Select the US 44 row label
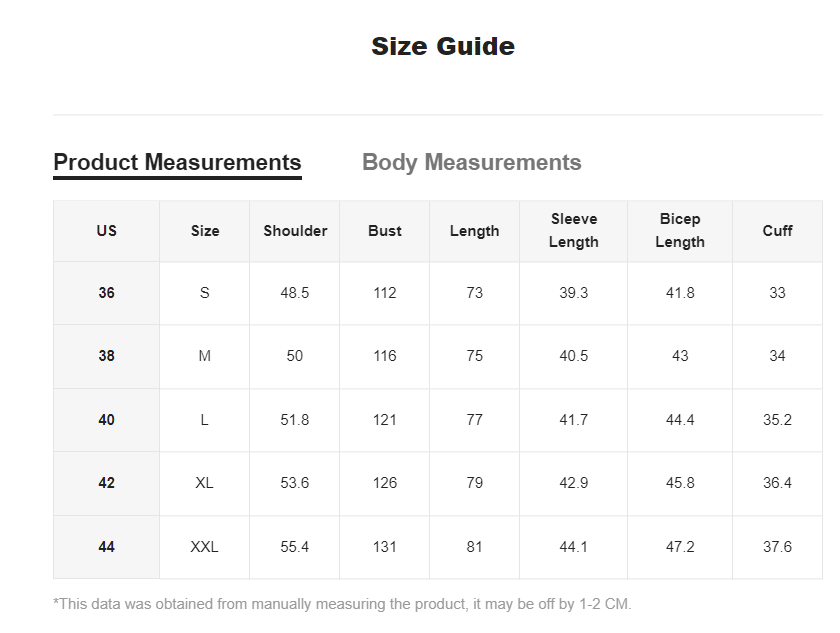840x633 pixels. (x=107, y=547)
